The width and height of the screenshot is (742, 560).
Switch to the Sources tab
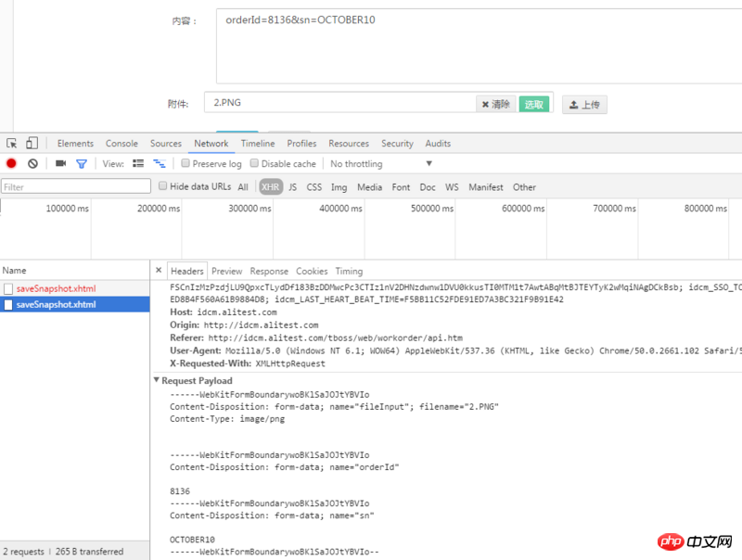pyautogui.click(x=166, y=144)
